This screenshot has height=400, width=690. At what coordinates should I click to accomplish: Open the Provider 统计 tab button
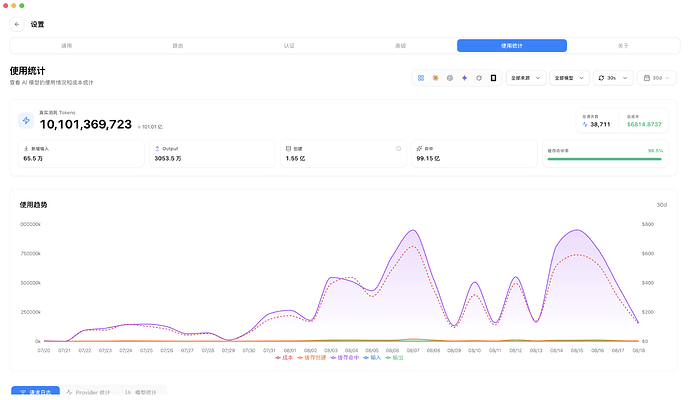[88, 391]
